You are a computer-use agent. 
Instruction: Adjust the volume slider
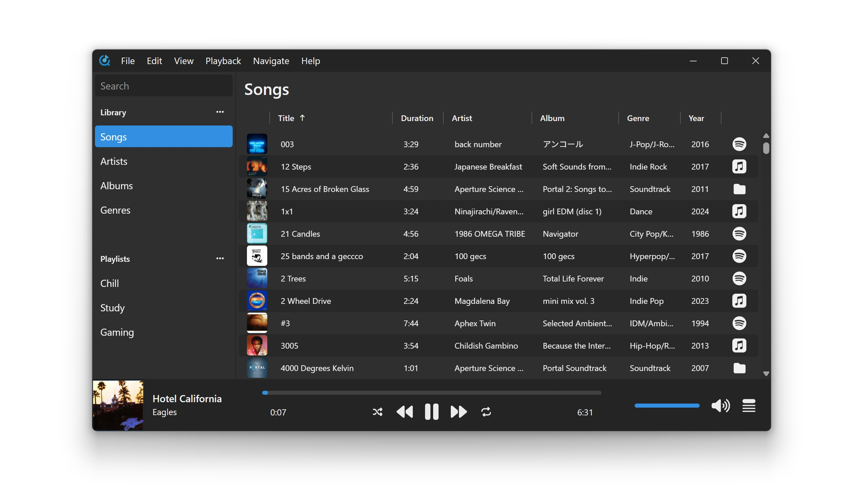[x=667, y=406]
